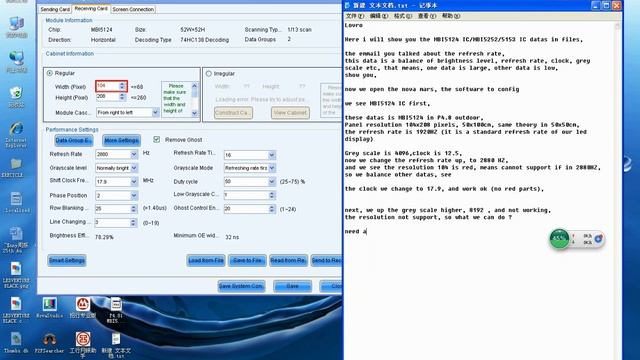Viewport: 640px width, 360px height.
Task: Open Notepad 编辑 (Edit) menu
Action: pos(378,16)
